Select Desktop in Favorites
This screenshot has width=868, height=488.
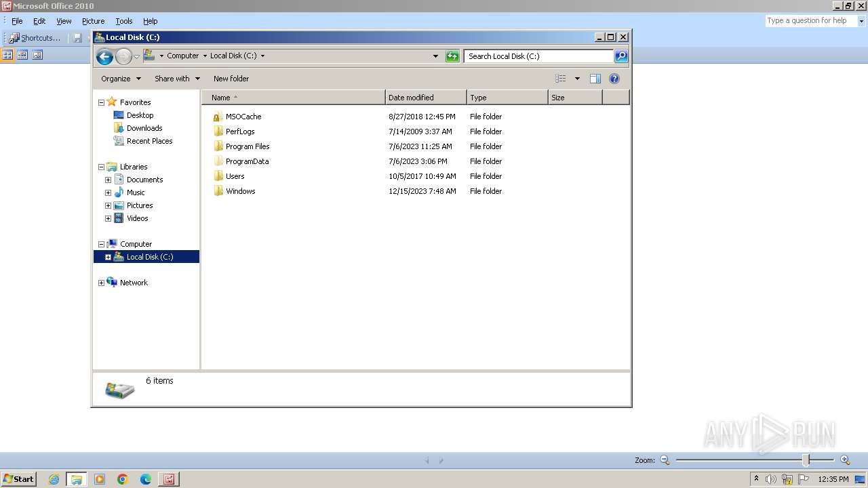pyautogui.click(x=140, y=115)
